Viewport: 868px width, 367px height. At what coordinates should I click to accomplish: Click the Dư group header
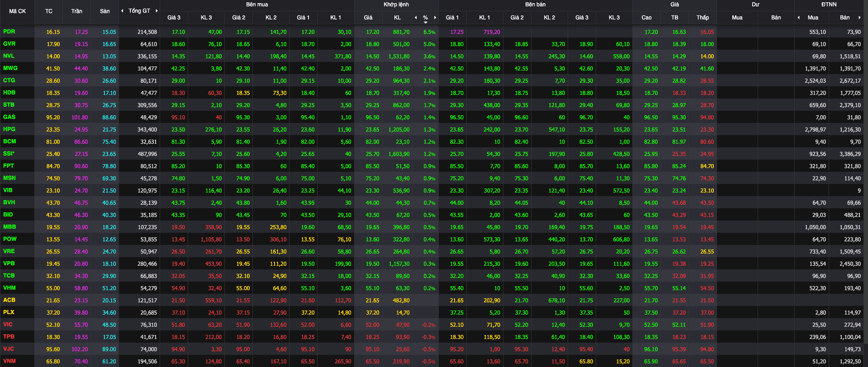tap(755, 5)
